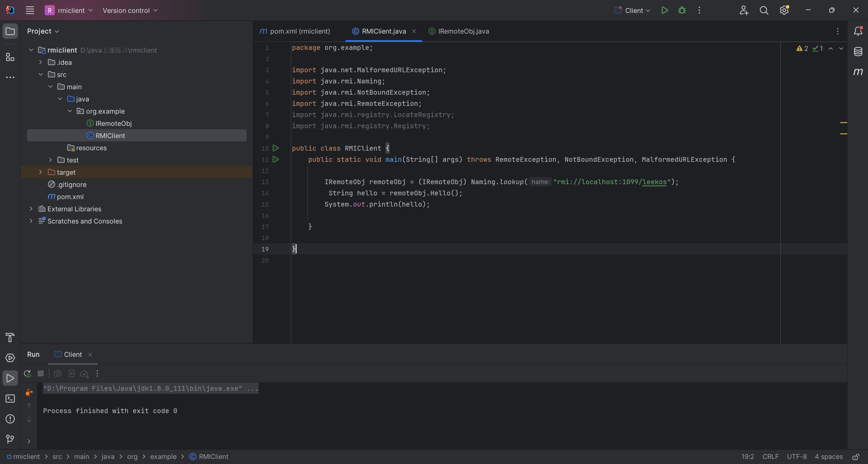The image size is (868, 464).
Task: Run the Client configuration
Action: 665,10
